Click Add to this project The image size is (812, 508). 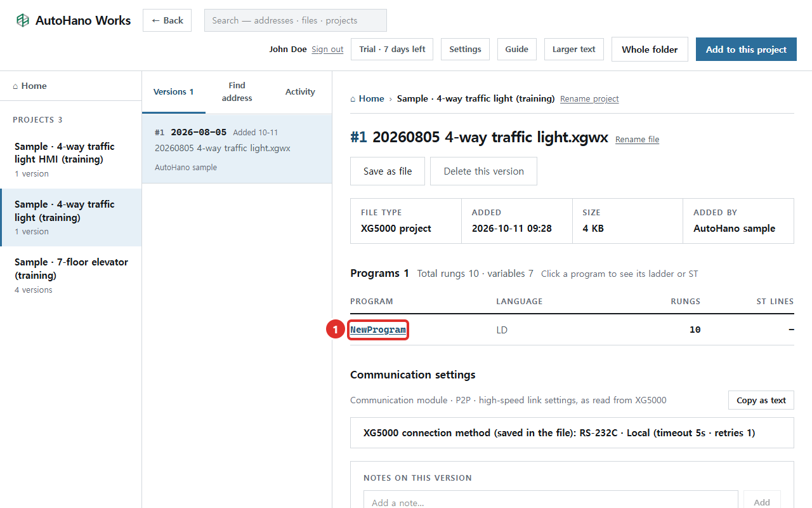(x=746, y=50)
